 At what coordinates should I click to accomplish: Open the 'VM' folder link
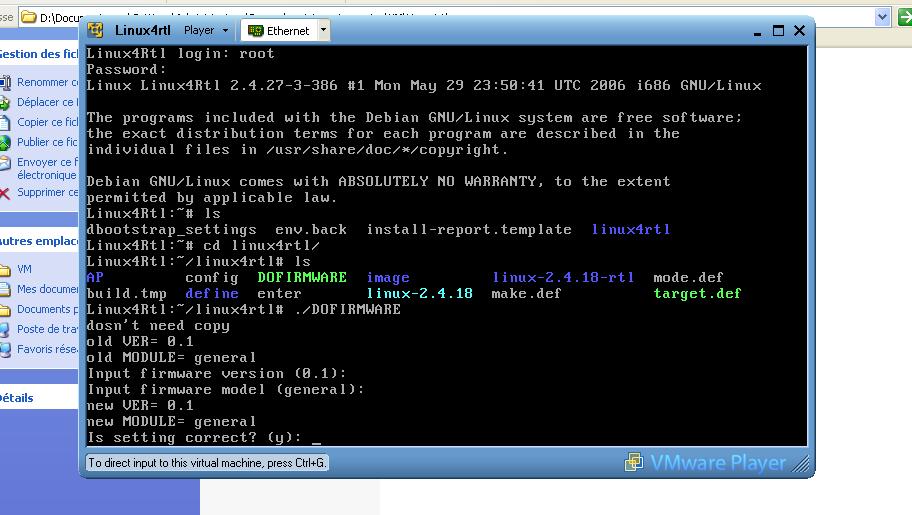pyautogui.click(x=24, y=269)
